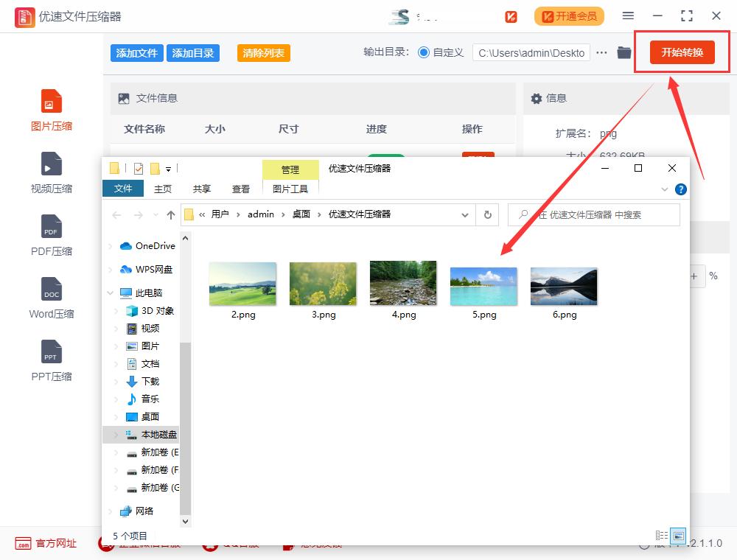Image resolution: width=737 pixels, height=560 pixels.
Task: Click 添加文件 to add files
Action: [x=136, y=53]
